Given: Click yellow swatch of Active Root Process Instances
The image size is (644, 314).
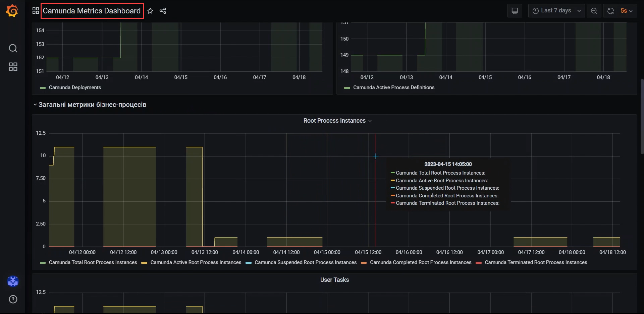Looking at the screenshot, I should 144,263.
